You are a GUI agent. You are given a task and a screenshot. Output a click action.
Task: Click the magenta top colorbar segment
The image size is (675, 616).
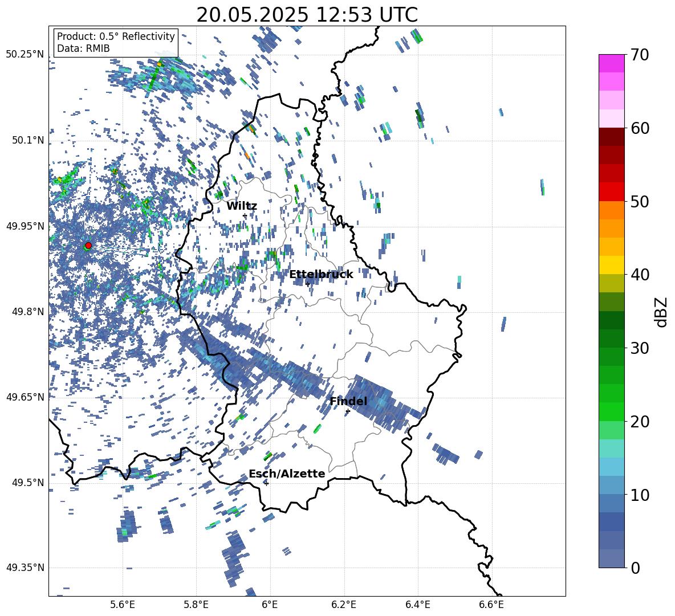pyautogui.click(x=612, y=64)
